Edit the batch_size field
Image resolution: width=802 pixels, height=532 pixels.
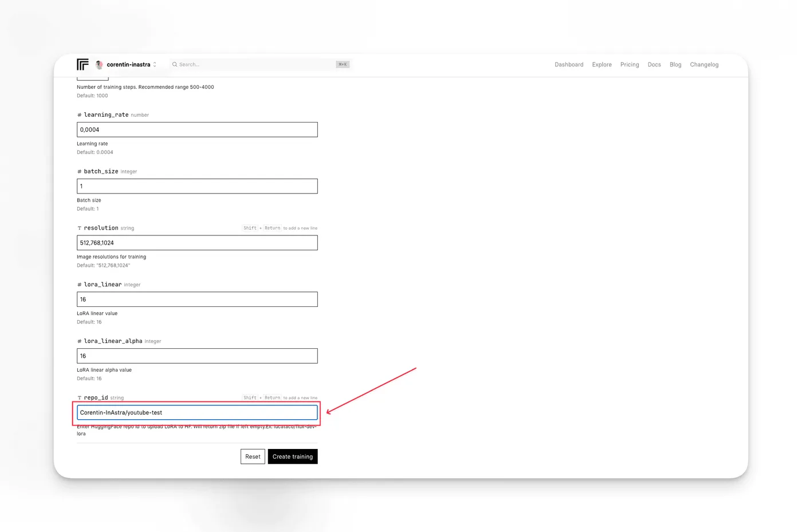pos(197,186)
